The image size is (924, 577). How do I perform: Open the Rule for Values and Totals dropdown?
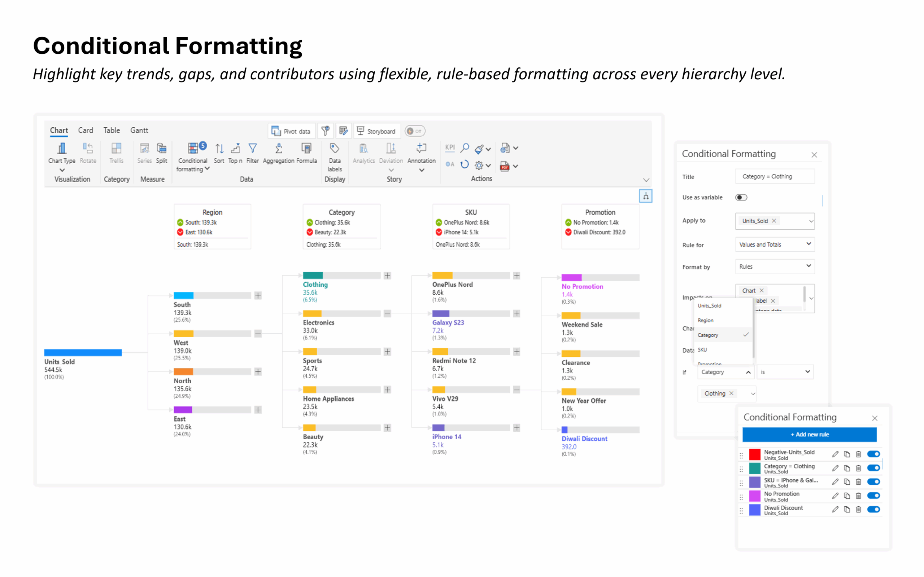(774, 244)
